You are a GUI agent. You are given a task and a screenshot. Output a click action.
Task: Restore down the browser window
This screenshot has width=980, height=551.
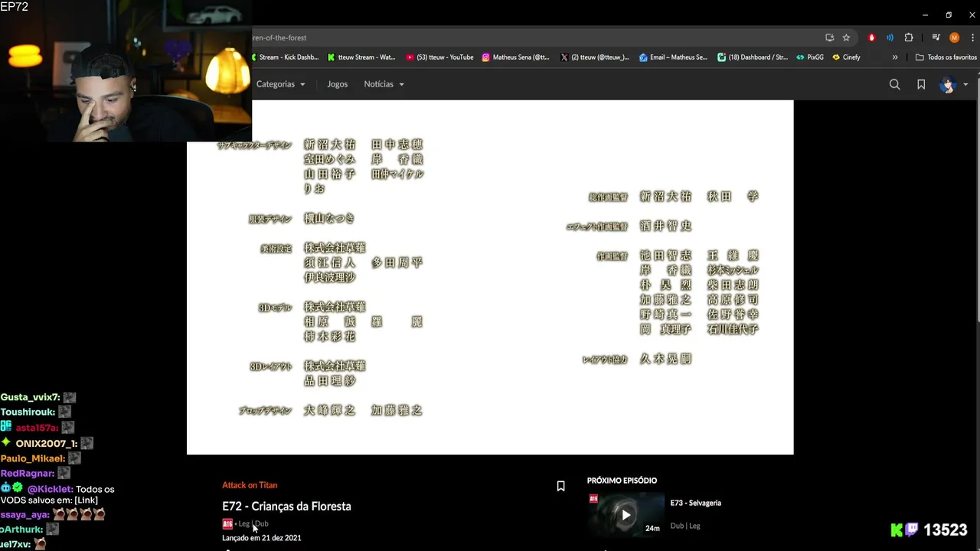[x=949, y=15]
